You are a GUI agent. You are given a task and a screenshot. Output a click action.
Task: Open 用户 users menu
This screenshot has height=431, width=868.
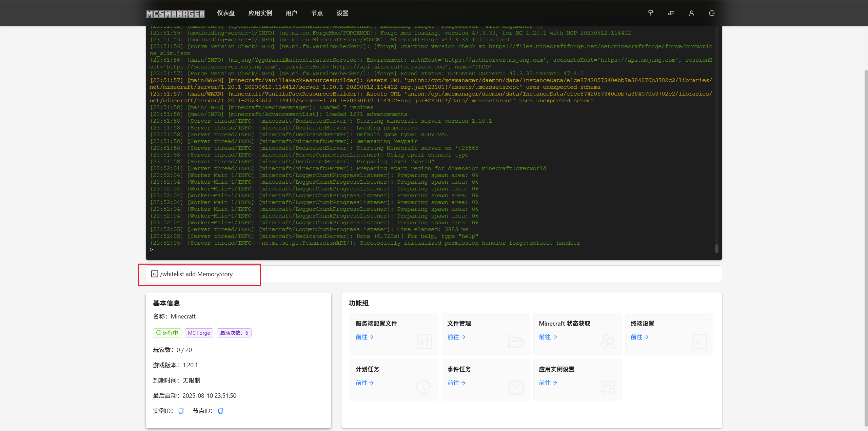tap(291, 13)
